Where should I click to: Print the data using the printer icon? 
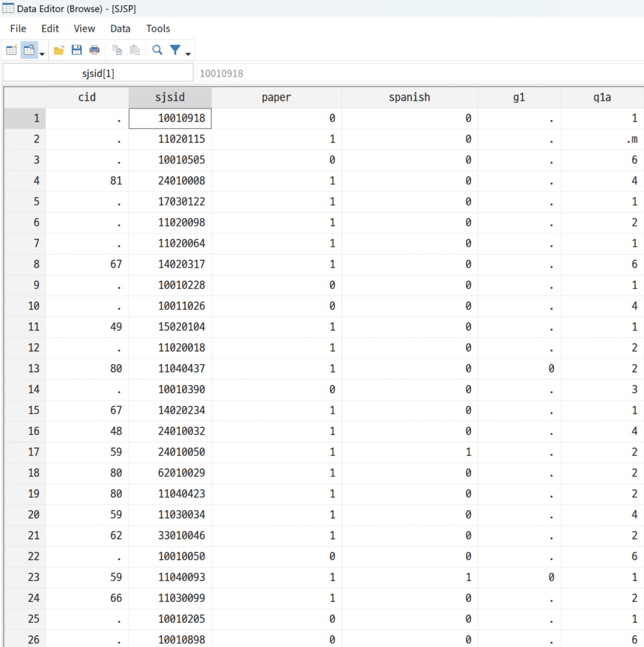94,50
